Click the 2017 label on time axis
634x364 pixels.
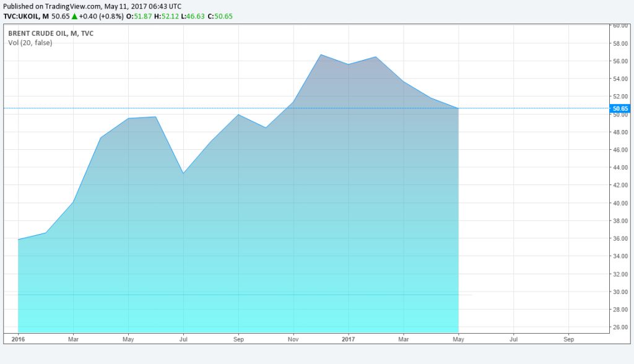point(348,339)
